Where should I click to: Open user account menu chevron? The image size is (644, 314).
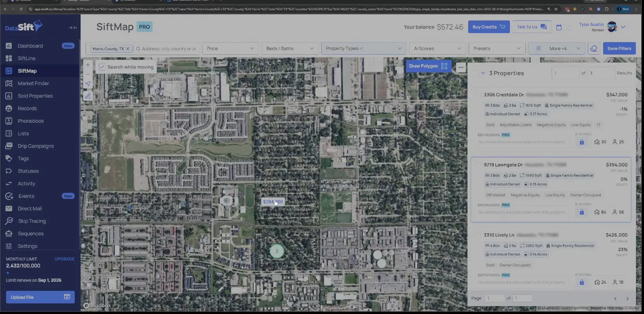tap(623, 27)
